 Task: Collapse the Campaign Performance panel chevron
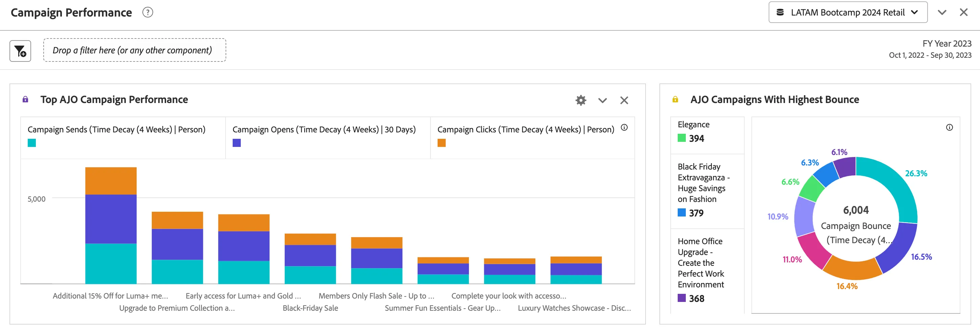coord(942,12)
